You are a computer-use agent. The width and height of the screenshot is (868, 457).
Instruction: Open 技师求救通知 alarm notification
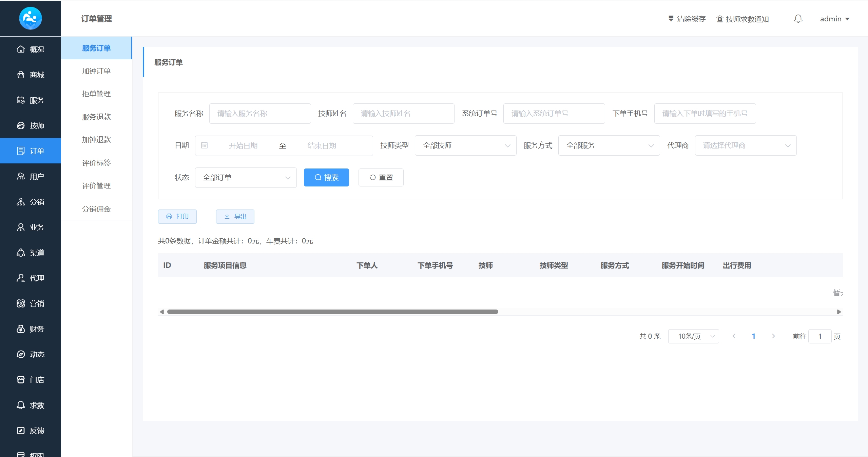click(x=742, y=19)
